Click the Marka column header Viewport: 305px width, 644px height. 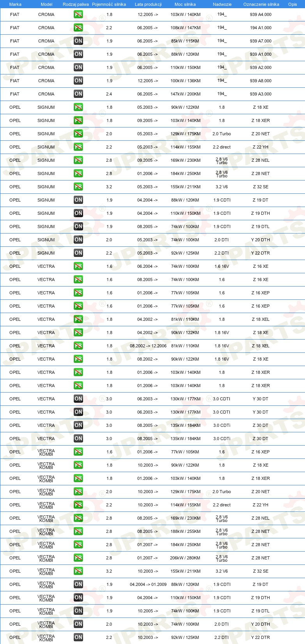15,4
